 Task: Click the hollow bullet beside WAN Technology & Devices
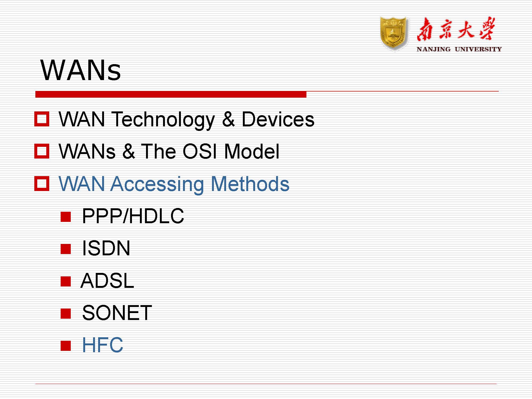tap(42, 119)
